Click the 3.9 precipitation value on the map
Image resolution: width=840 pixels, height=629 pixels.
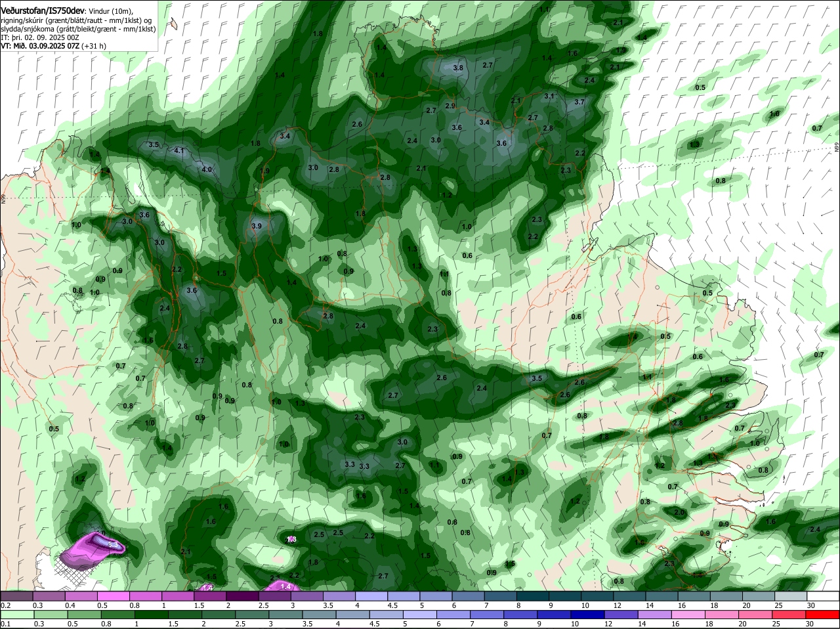[257, 226]
